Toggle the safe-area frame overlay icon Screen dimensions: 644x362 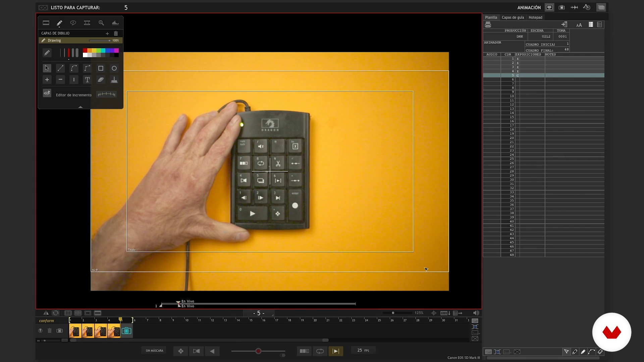(88, 313)
